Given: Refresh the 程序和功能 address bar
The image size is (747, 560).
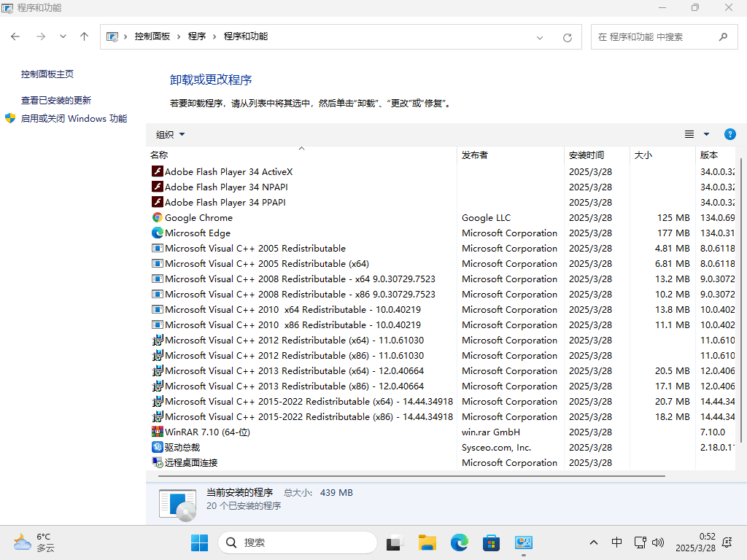Looking at the screenshot, I should tap(567, 37).
